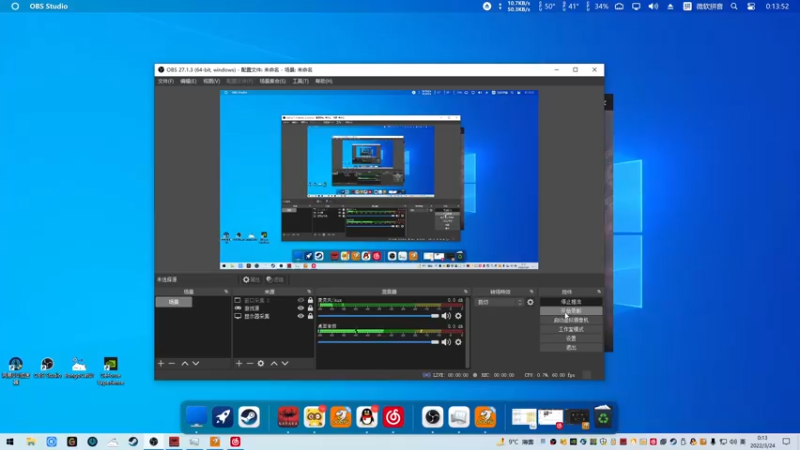Open source Properties button above Sources panel
This screenshot has height=450, width=800.
(x=251, y=280)
